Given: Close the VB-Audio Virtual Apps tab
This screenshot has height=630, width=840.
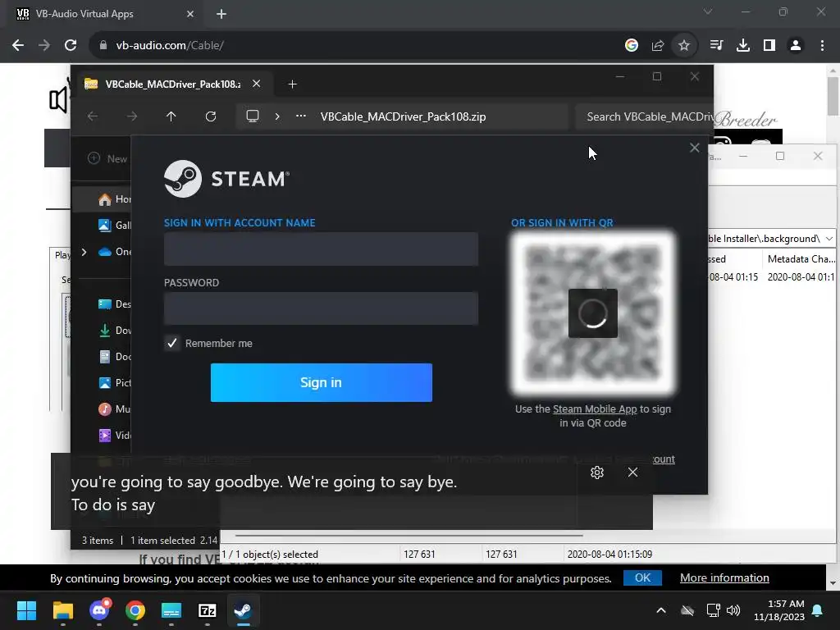Looking at the screenshot, I should (190, 14).
